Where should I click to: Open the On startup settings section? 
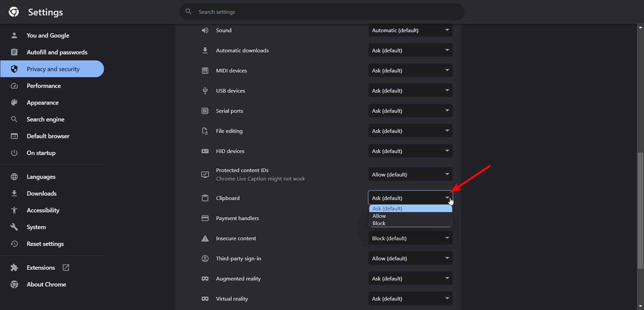tap(41, 153)
